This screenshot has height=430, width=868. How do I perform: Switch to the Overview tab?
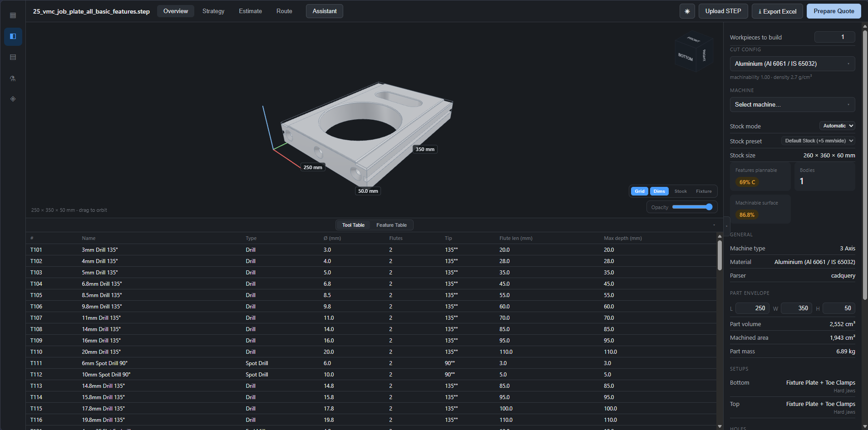pyautogui.click(x=176, y=11)
